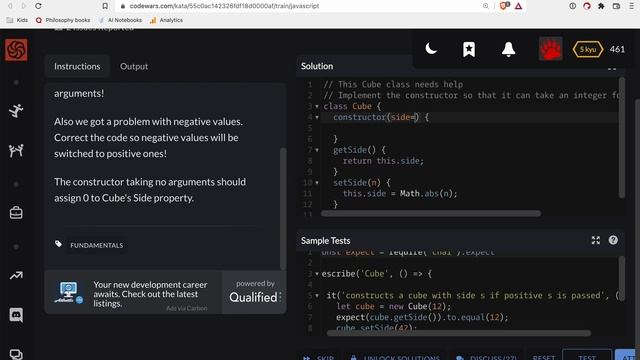This screenshot has height=360, width=640.
Task: Open the Brave Shields lion icon
Action: [x=504, y=6]
